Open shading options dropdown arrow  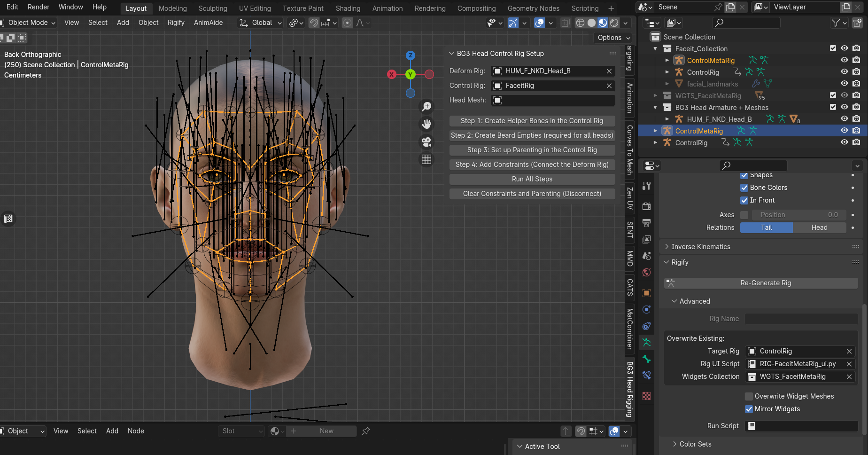click(x=626, y=23)
